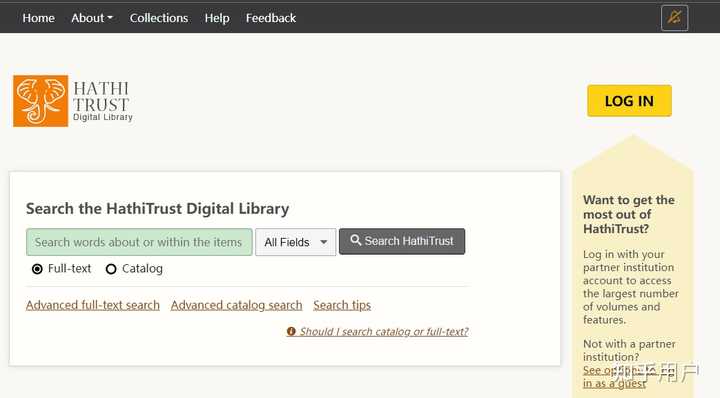Viewport: 720px width, 398px height.
Task: Open Collections in the top navigation
Action: pyautogui.click(x=159, y=18)
